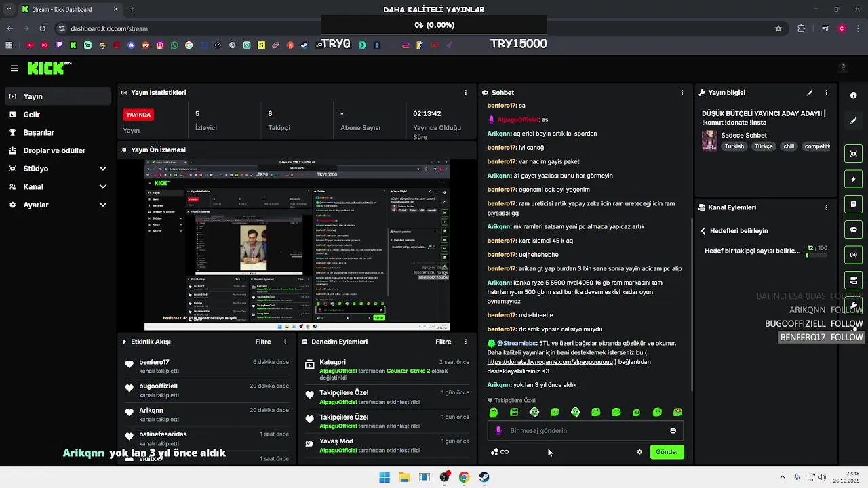Open chat settings gear icon

click(x=639, y=452)
